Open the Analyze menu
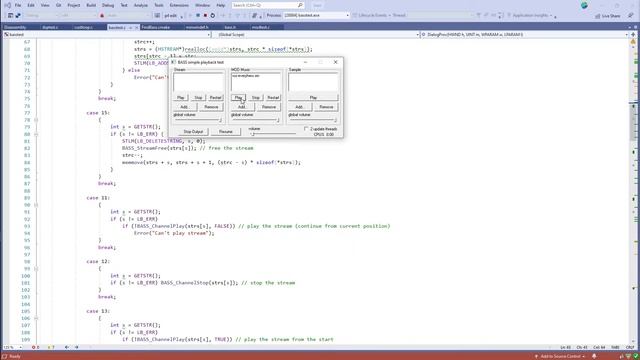640x360 pixels. (141, 5)
